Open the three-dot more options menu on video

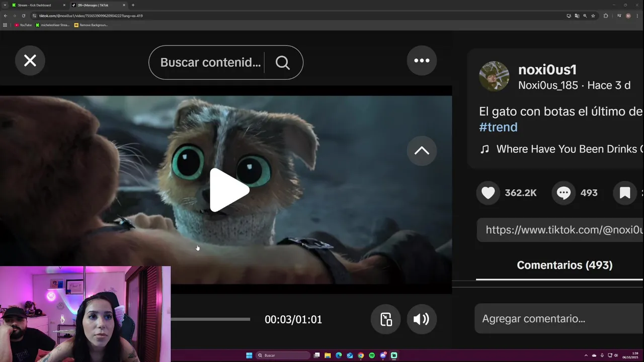click(x=422, y=60)
